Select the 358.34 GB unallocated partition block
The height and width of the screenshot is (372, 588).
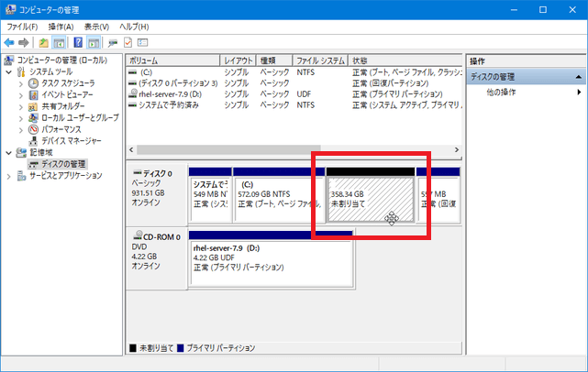pyautogui.click(x=370, y=199)
